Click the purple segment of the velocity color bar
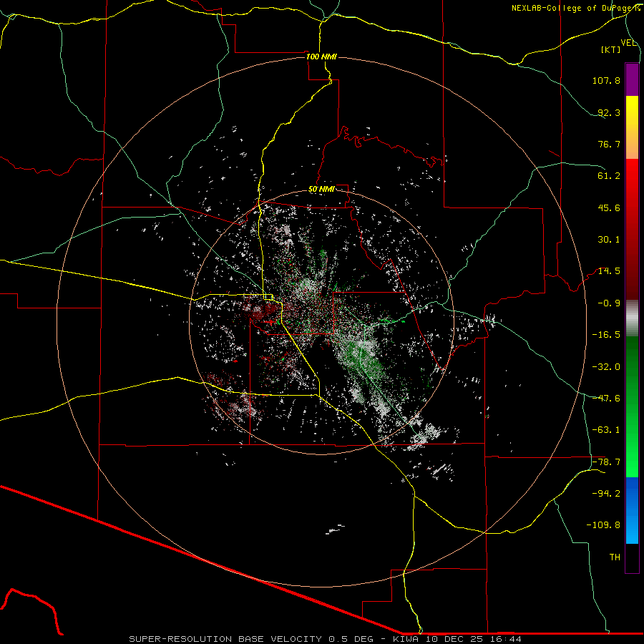The height and width of the screenshot is (644, 644). pyautogui.click(x=632, y=79)
